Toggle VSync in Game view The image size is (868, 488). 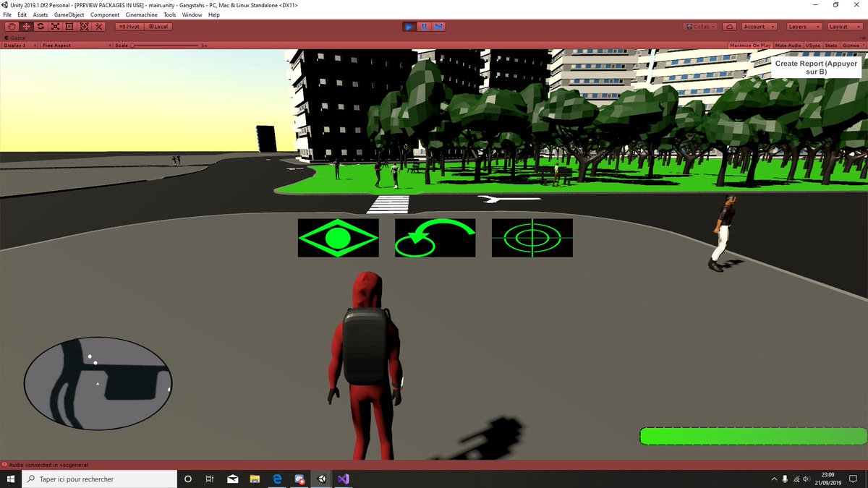tap(814, 46)
